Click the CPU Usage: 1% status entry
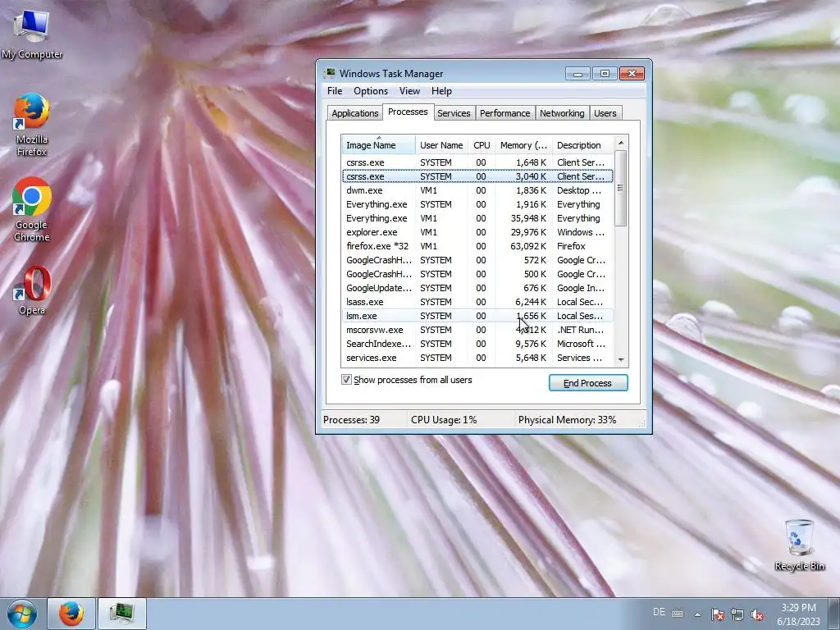This screenshot has width=840, height=630. (444, 420)
